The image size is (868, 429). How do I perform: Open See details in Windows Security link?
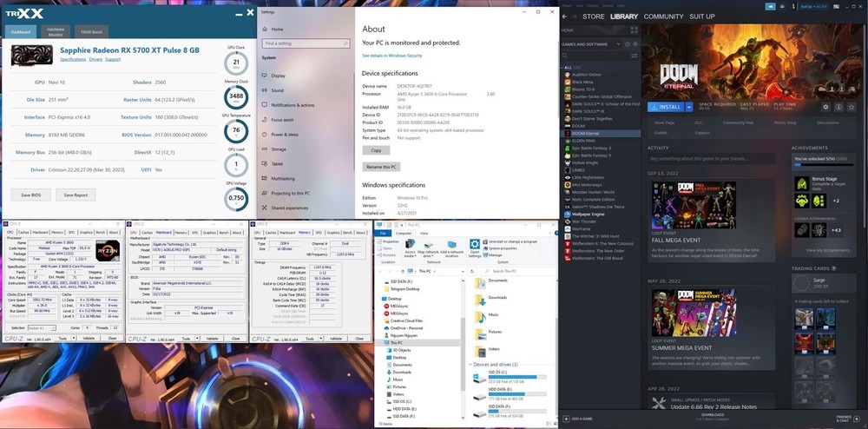click(x=392, y=56)
